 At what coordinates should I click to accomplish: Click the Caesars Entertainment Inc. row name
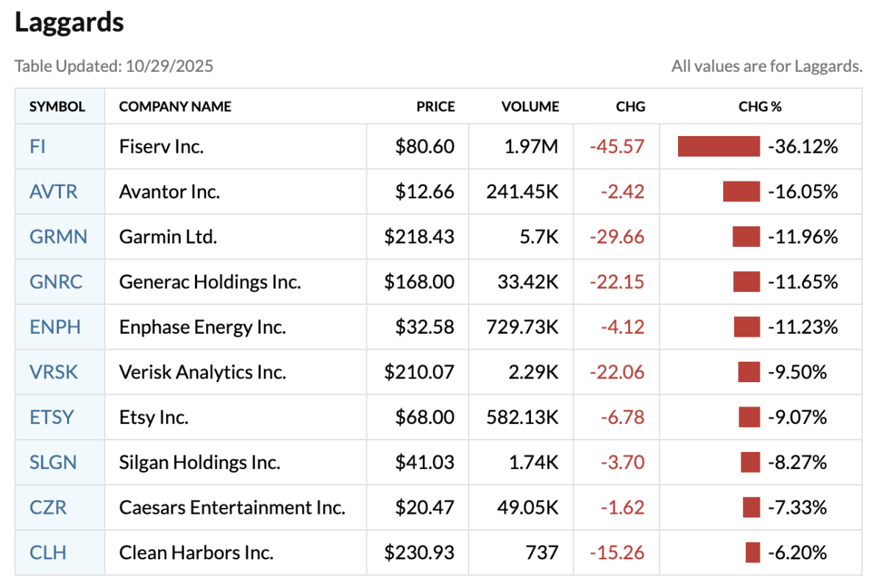point(232,507)
